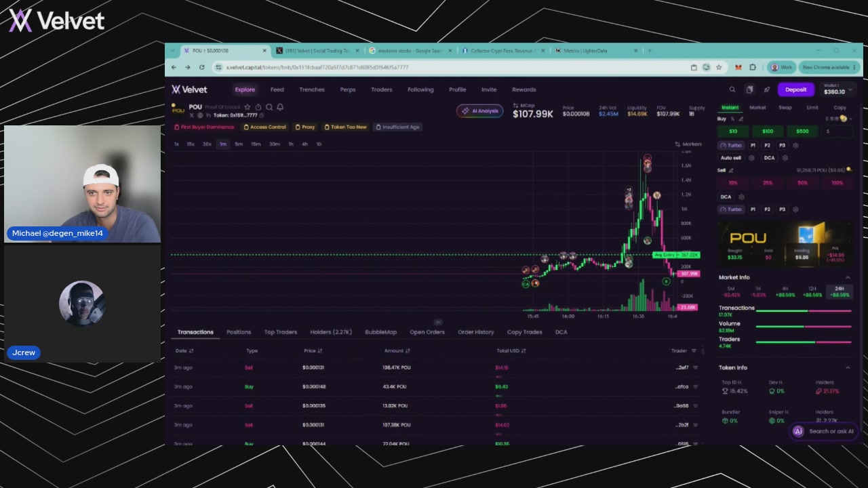Screen dimensions: 868x488
Task: Collapse the Token Info section
Action: point(848,367)
